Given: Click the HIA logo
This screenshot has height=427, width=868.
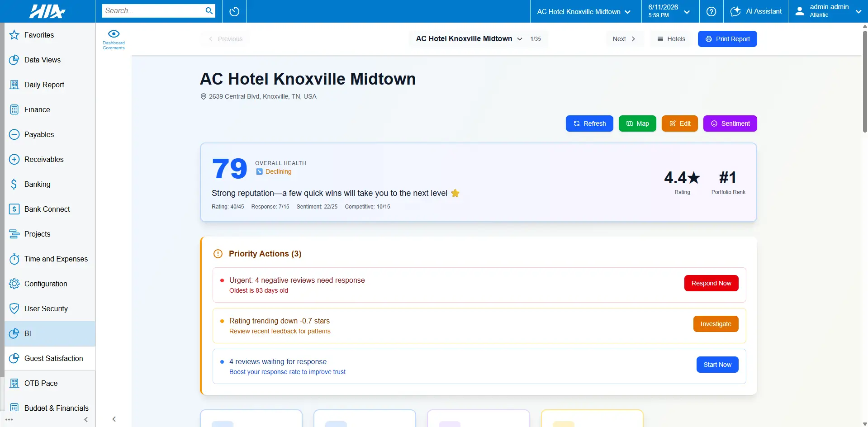Looking at the screenshot, I should pos(47,11).
